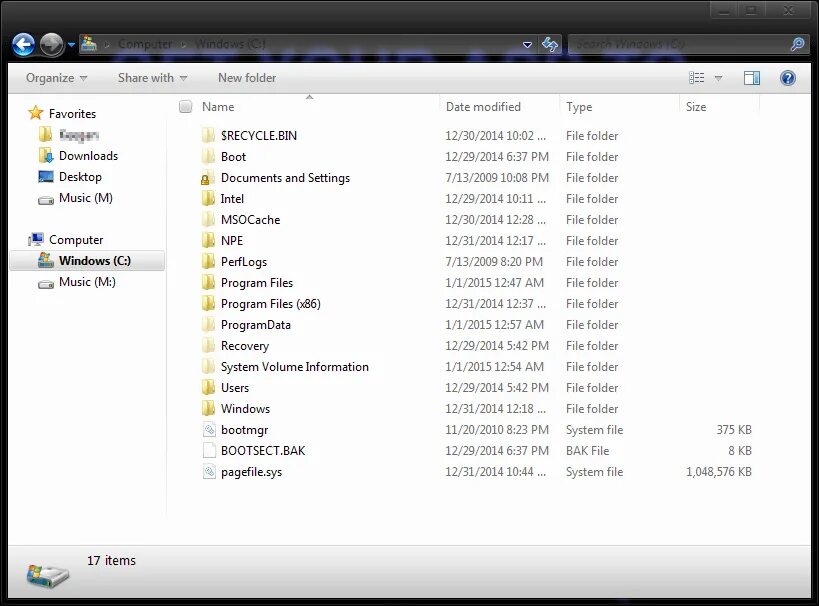Select the bootmgr file name

(244, 430)
